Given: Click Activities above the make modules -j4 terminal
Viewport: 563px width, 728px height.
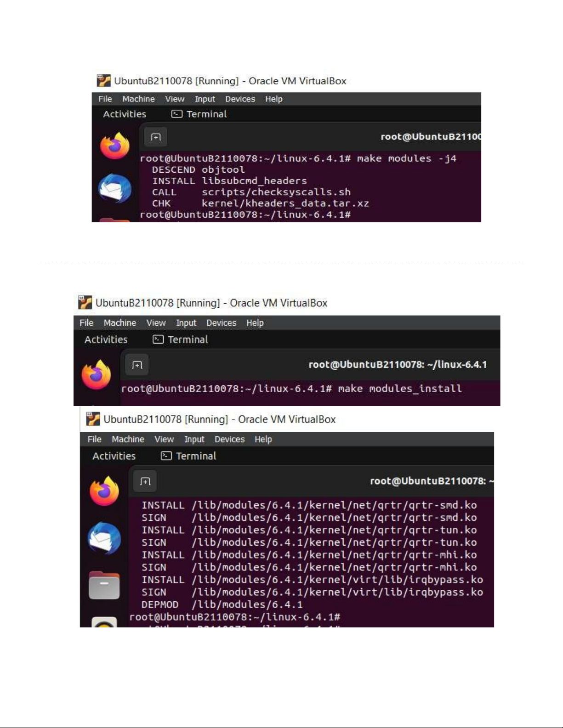Looking at the screenshot, I should tap(125, 114).
